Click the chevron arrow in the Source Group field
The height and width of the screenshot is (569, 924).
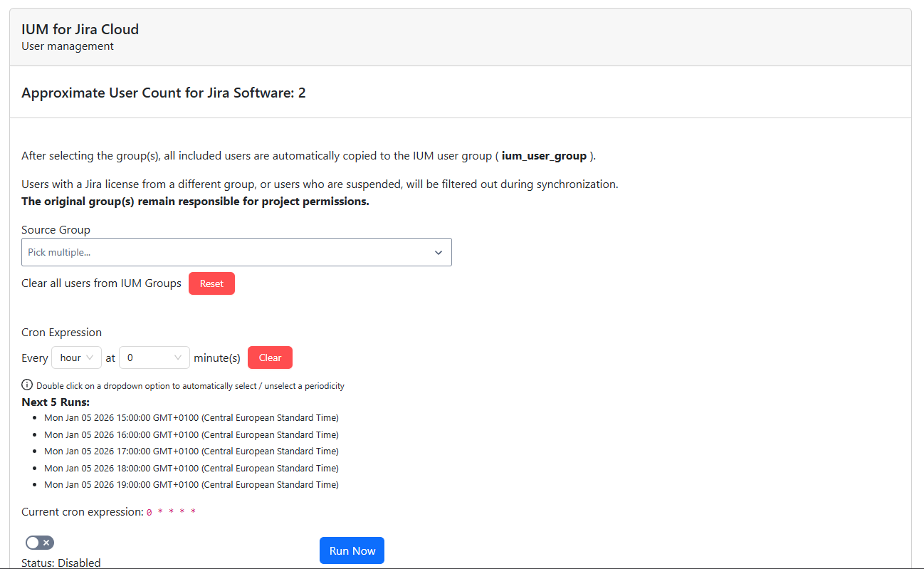(x=439, y=253)
